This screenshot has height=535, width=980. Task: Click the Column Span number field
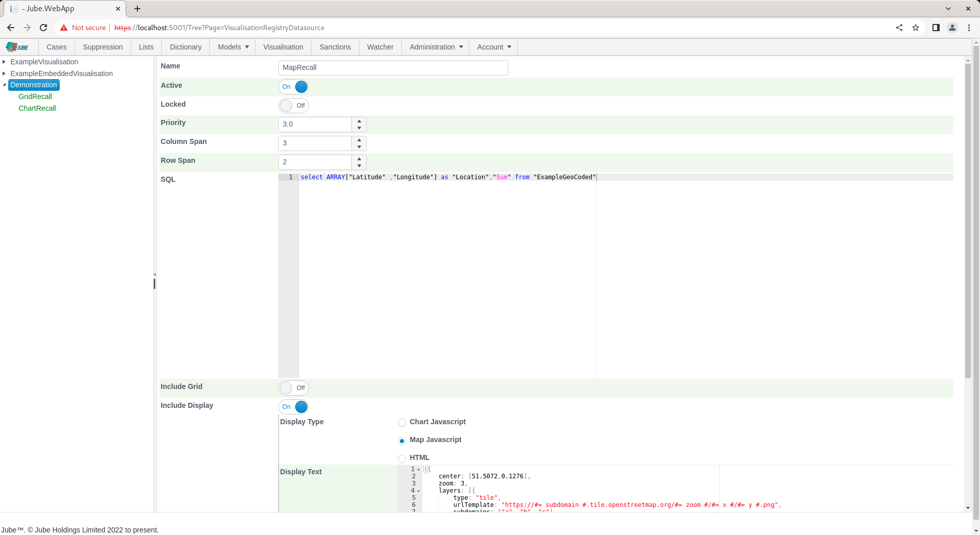point(315,143)
